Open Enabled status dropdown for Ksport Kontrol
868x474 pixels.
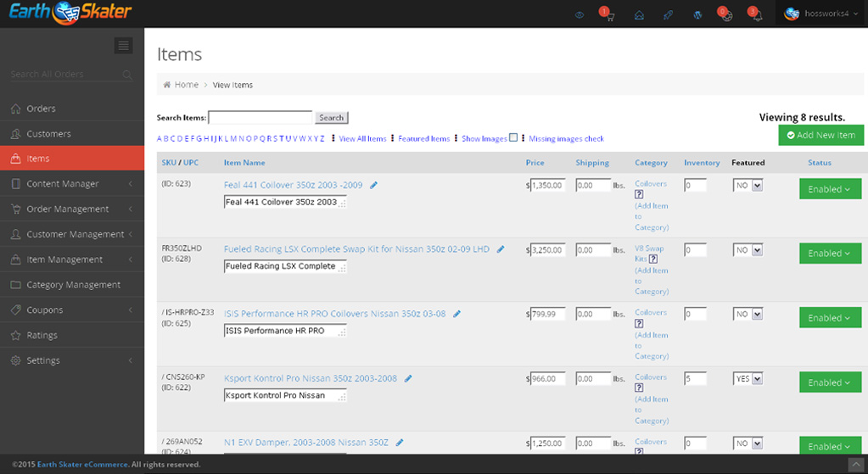pos(830,382)
